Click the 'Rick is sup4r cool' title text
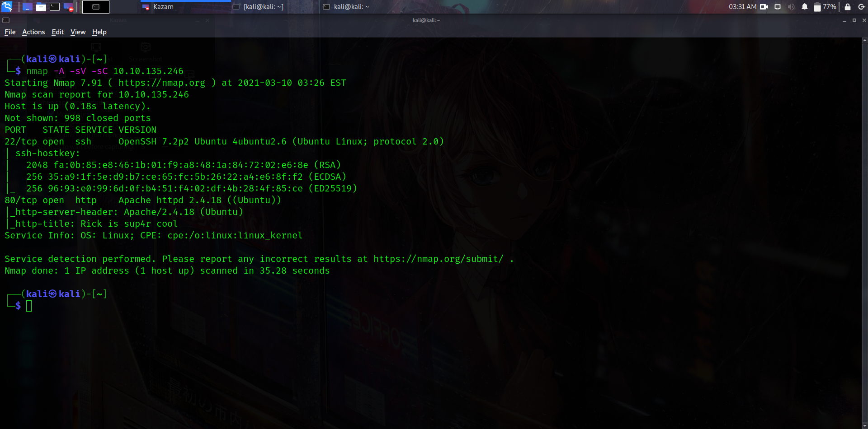 129,224
